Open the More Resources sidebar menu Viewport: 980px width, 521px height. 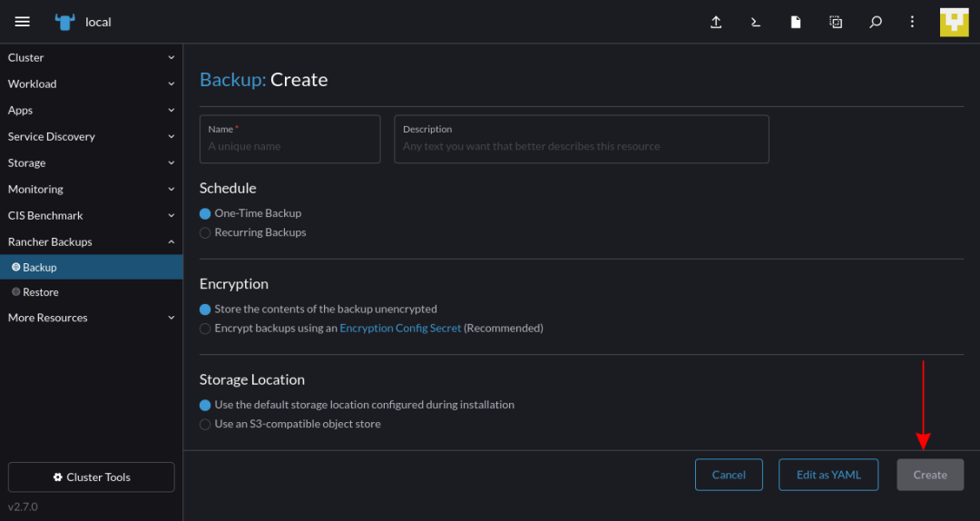click(92, 318)
